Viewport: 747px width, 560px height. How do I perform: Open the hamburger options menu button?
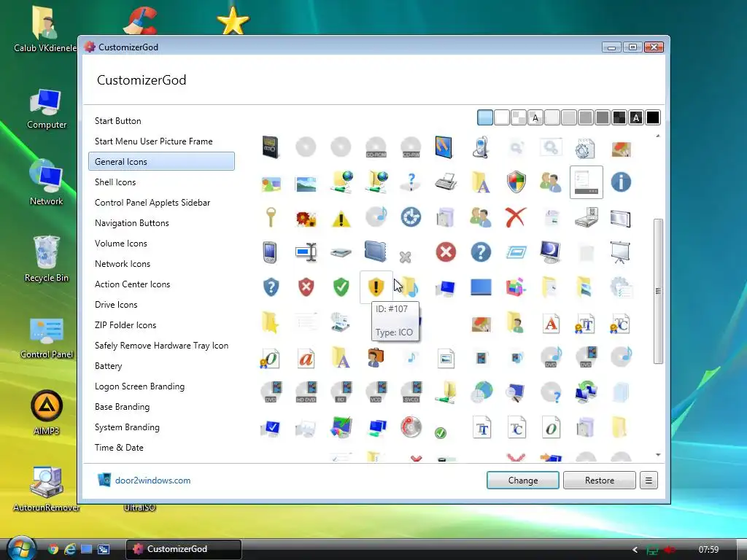649,480
